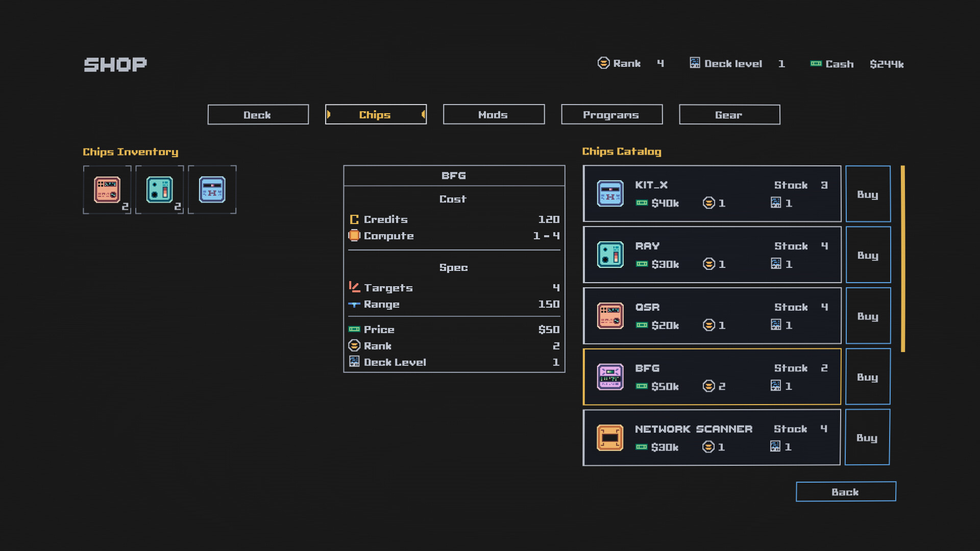980x551 pixels.
Task: Buy the QSR chip
Action: [868, 316]
